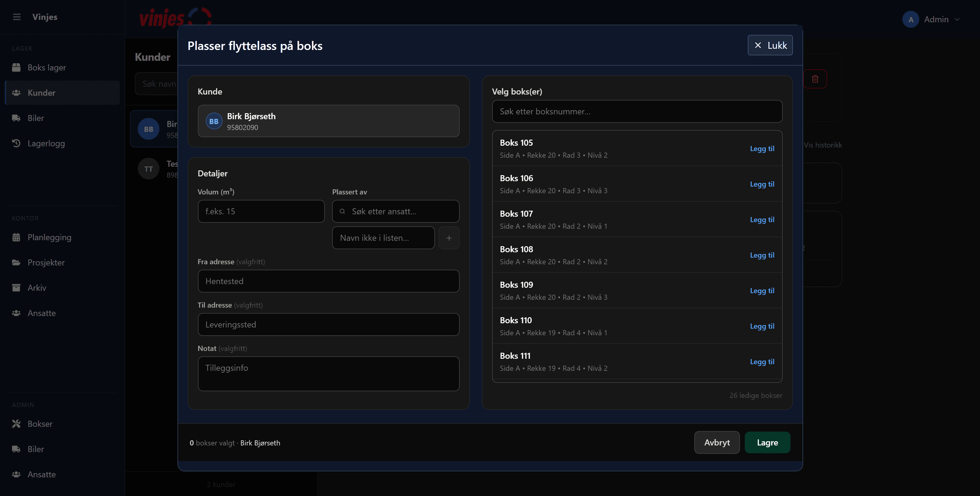Open the Kunder menu in the sidebar
Screen dimensions: 980x496
coord(41,93)
